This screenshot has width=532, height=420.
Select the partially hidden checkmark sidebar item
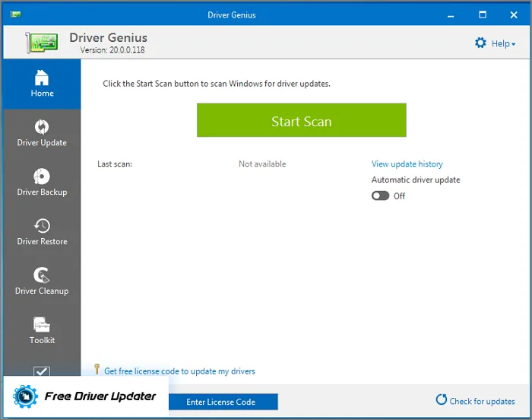coord(42,371)
